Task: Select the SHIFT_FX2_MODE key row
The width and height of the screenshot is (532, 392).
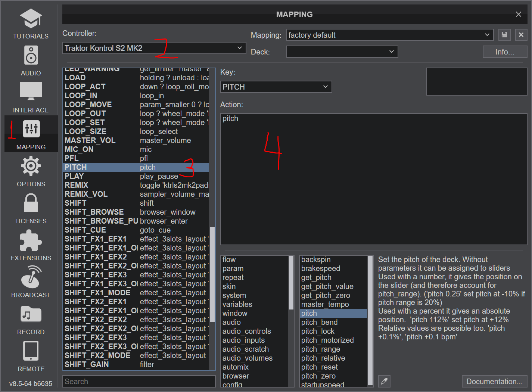Action: 136,355
